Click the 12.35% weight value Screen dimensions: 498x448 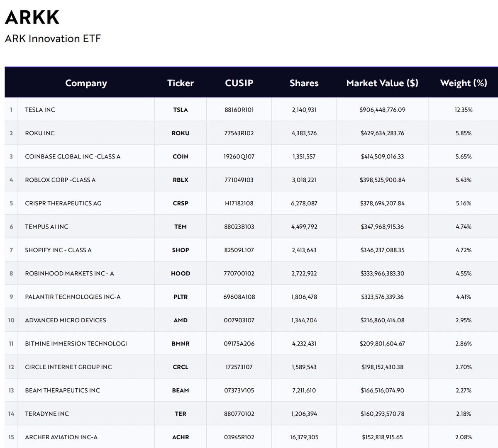464,110
